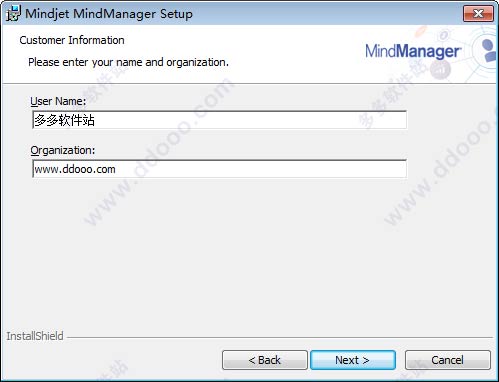Cancel the setup wizard

tap(448, 360)
